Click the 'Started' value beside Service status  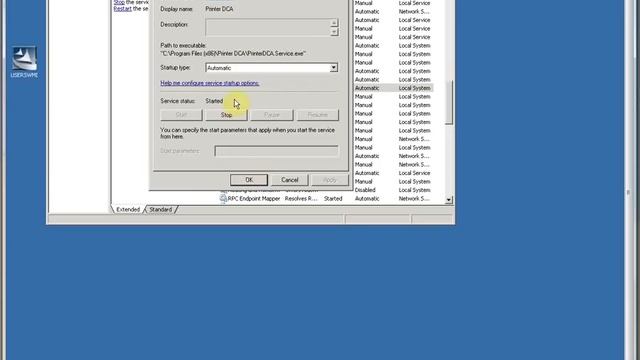tap(214, 101)
